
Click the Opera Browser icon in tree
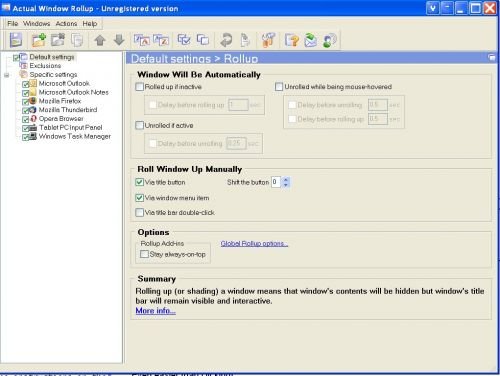(x=33, y=118)
